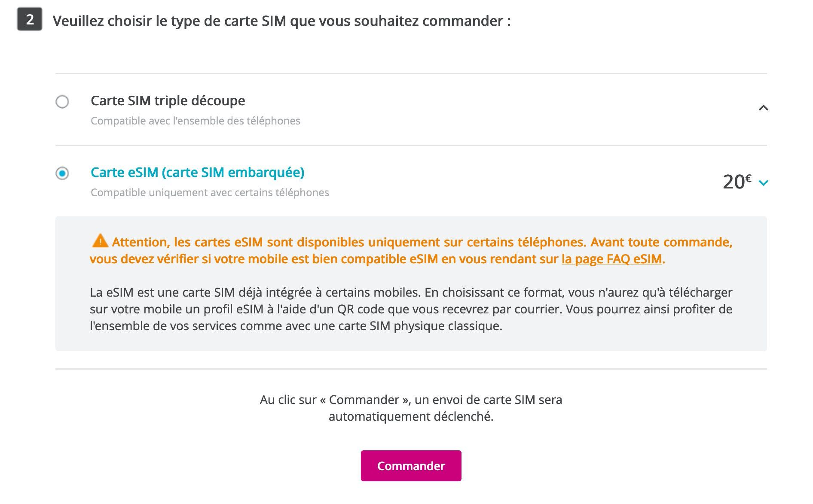Click the "La eSIM est une carte SIM" paragraph line
813x504 pixels.
(x=411, y=293)
